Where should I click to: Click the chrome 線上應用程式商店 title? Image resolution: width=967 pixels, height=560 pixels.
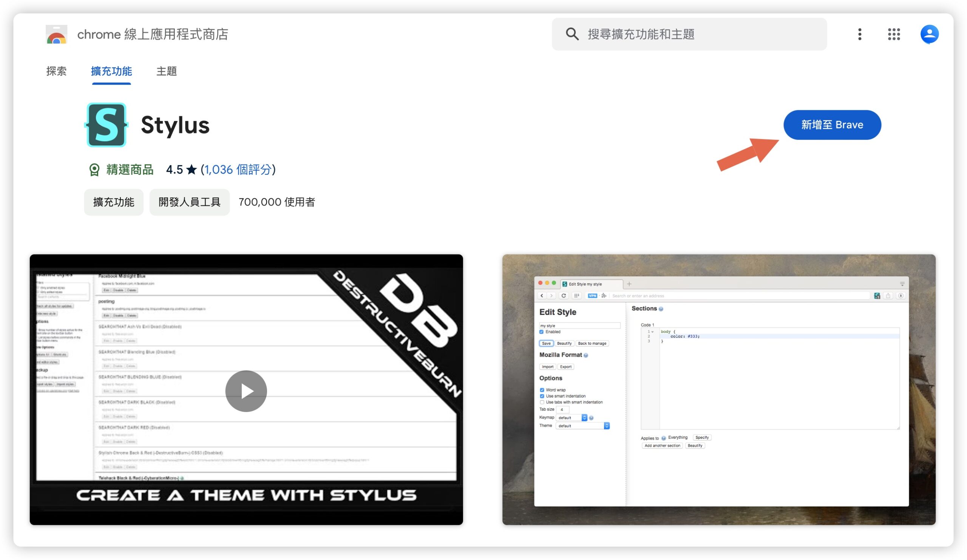pyautogui.click(x=153, y=34)
